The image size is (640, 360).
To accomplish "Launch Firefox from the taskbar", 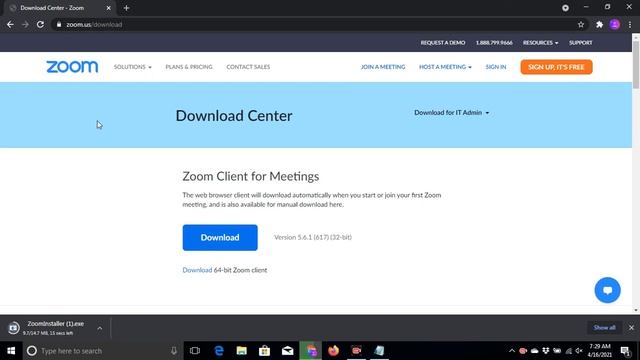I will coord(333,351).
